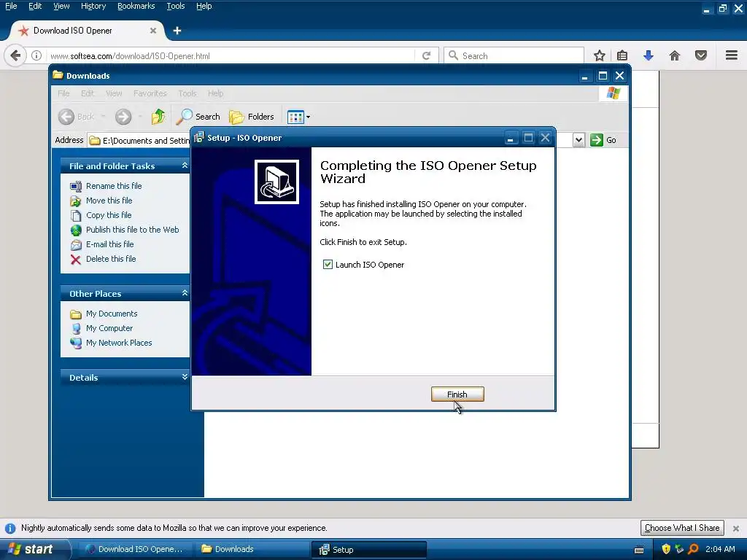
Task: Click the Downloads window folder title icon
Action: pyautogui.click(x=58, y=75)
